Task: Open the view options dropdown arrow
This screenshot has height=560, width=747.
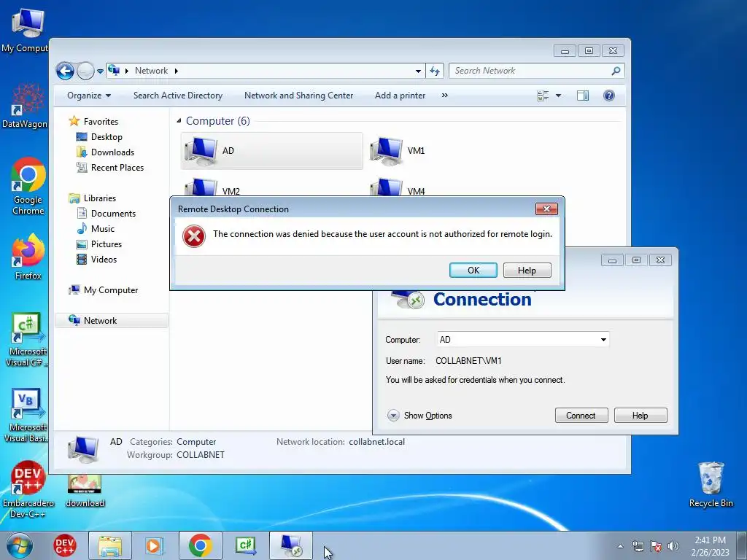Action: tap(558, 96)
